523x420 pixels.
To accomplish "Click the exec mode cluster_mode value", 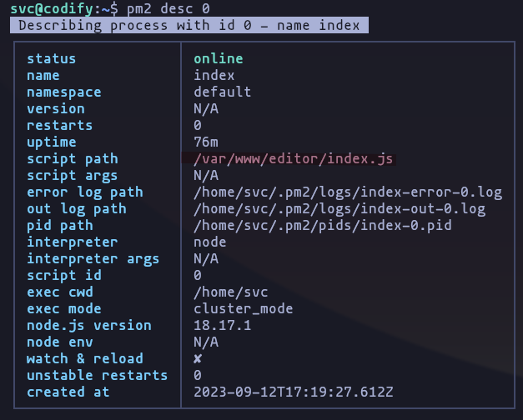I will [244, 309].
